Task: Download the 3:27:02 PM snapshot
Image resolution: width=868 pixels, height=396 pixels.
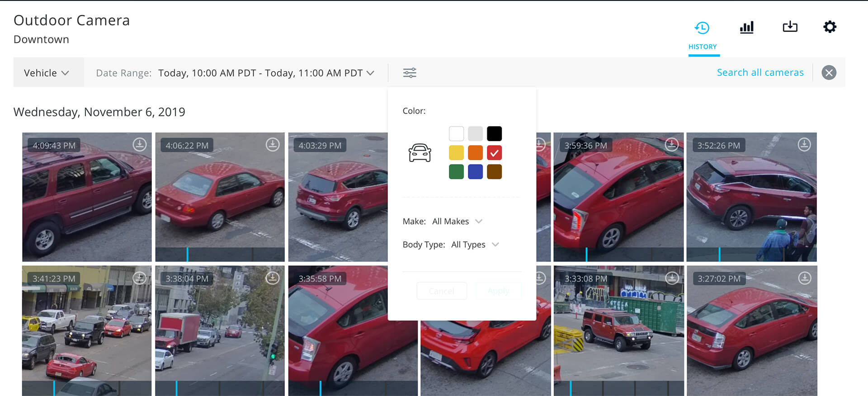Action: click(x=805, y=278)
